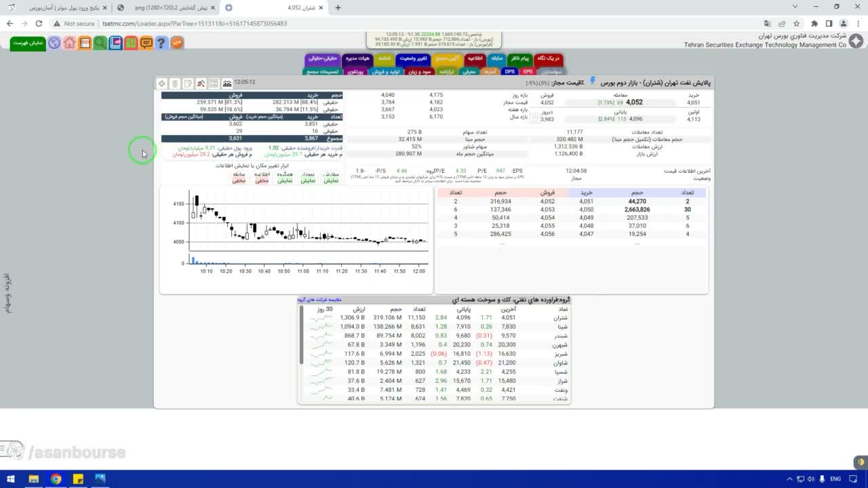Open the orange speech-bubble messages icon
Viewport: 868px width, 488px height.
[146, 43]
